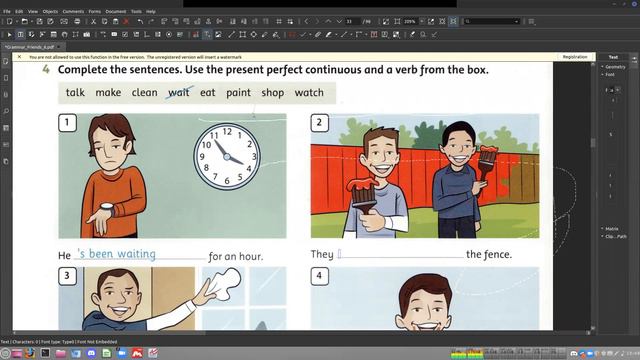This screenshot has height=360, width=640.
Task: Toggle the snap to grid icon
Action: point(290,21)
